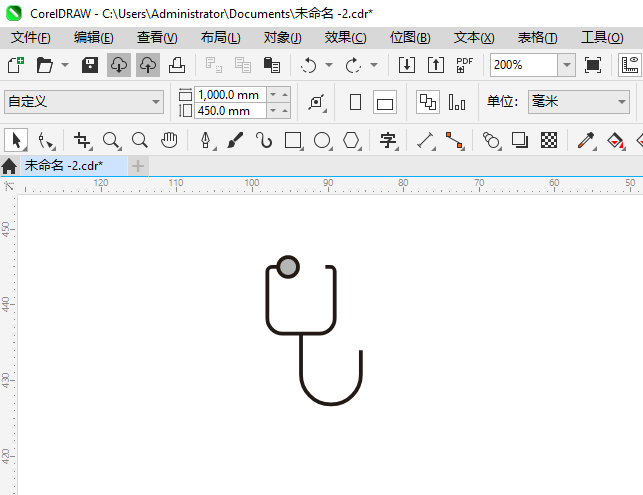Open the 自定义 page size dropdown
The height and width of the screenshot is (495, 643).
pos(84,102)
